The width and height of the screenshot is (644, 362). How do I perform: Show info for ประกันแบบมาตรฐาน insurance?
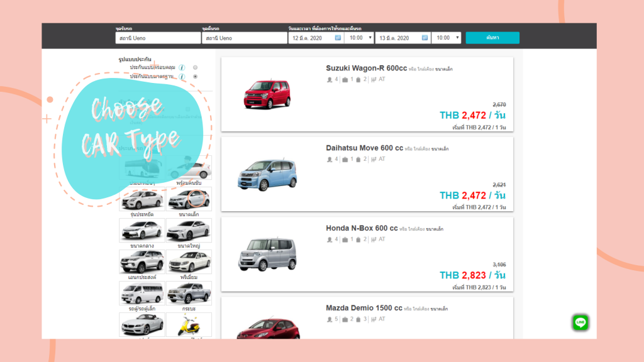(x=182, y=77)
